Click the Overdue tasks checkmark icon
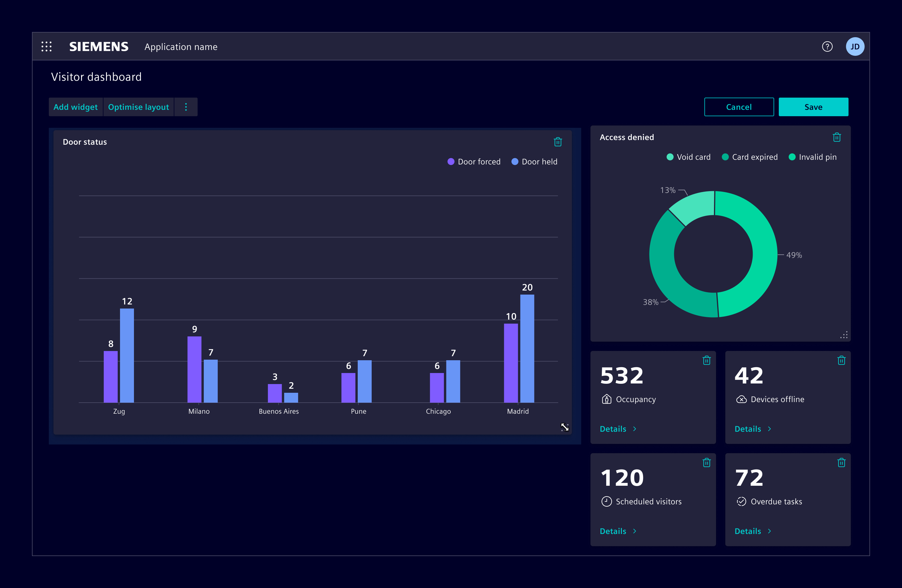Viewport: 902px width, 588px height. [x=741, y=501]
